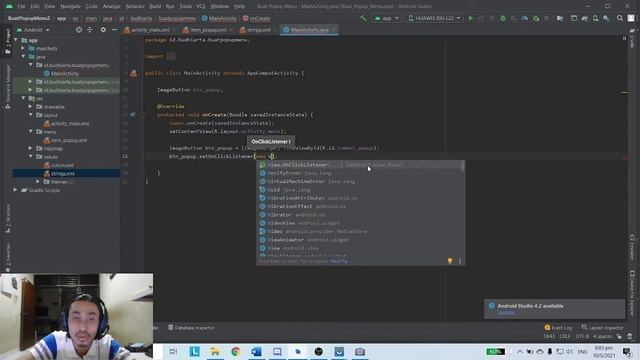Open File Explorer from the taskbar
The image size is (640, 360).
click(215, 351)
